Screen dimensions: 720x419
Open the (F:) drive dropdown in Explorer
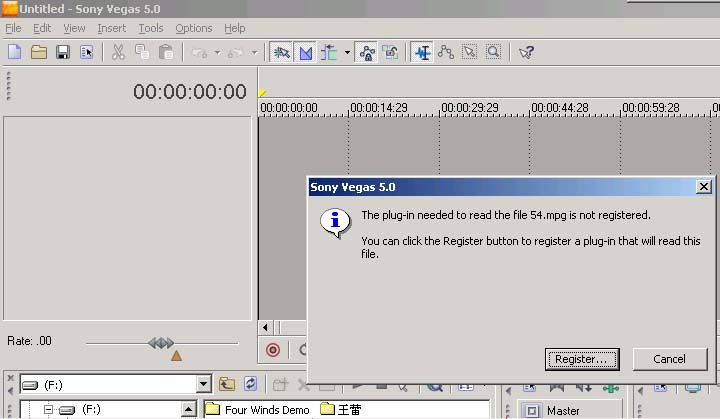pos(203,384)
